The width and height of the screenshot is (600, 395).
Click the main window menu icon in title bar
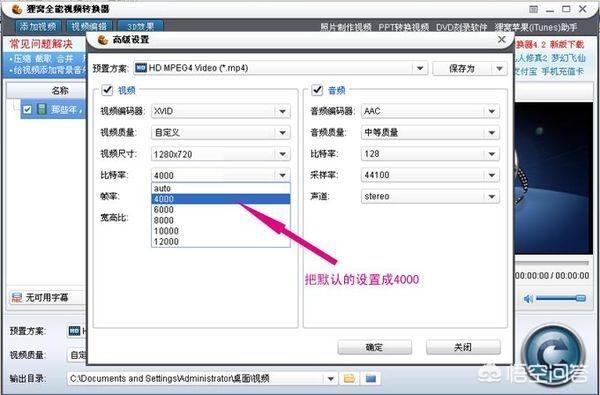pyautogui.click(x=533, y=9)
